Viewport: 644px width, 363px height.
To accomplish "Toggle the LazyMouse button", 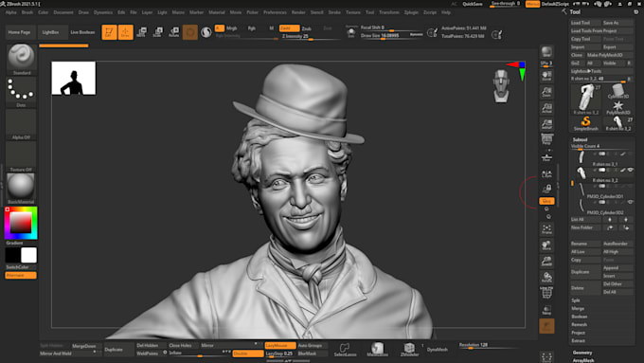I will [x=280, y=345].
